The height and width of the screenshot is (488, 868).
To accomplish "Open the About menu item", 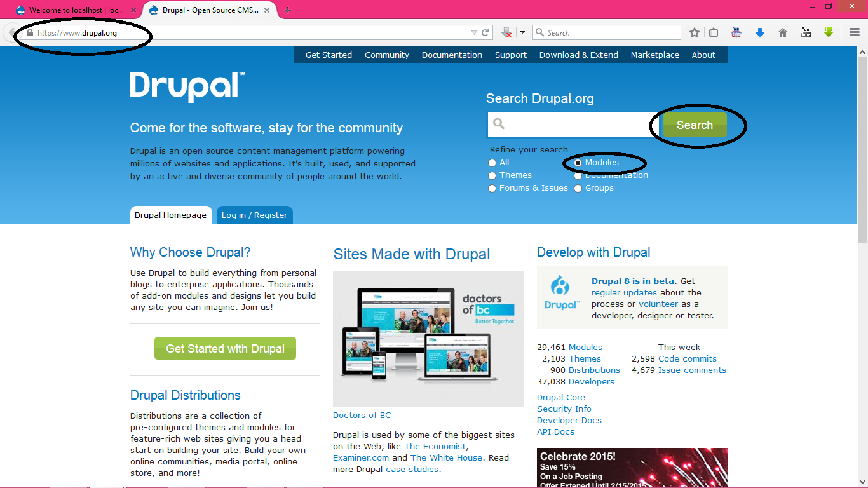I will click(x=703, y=55).
